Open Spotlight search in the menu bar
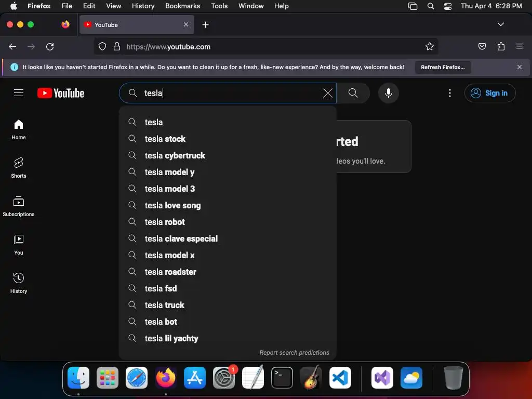Screen dimensions: 532x399 point(431,6)
